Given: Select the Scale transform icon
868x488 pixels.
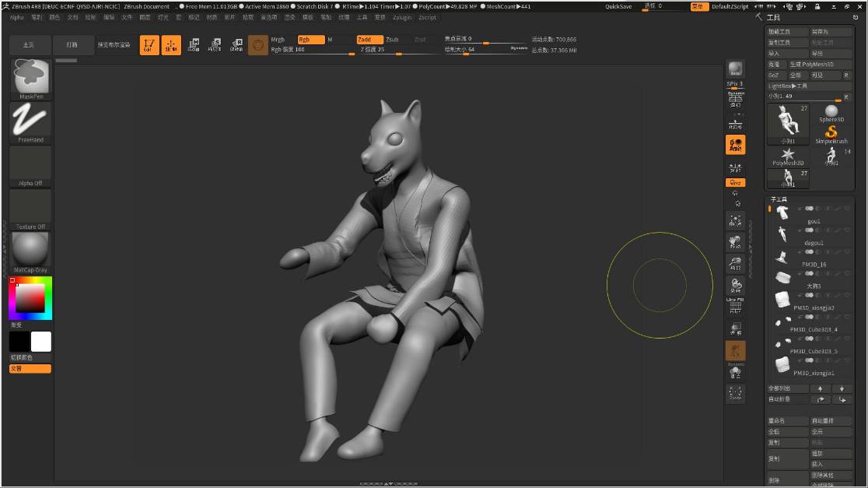Looking at the screenshot, I should point(215,45).
